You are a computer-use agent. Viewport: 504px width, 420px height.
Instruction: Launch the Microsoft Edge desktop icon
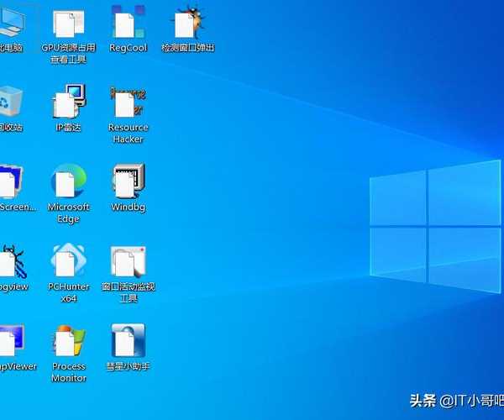click(68, 182)
